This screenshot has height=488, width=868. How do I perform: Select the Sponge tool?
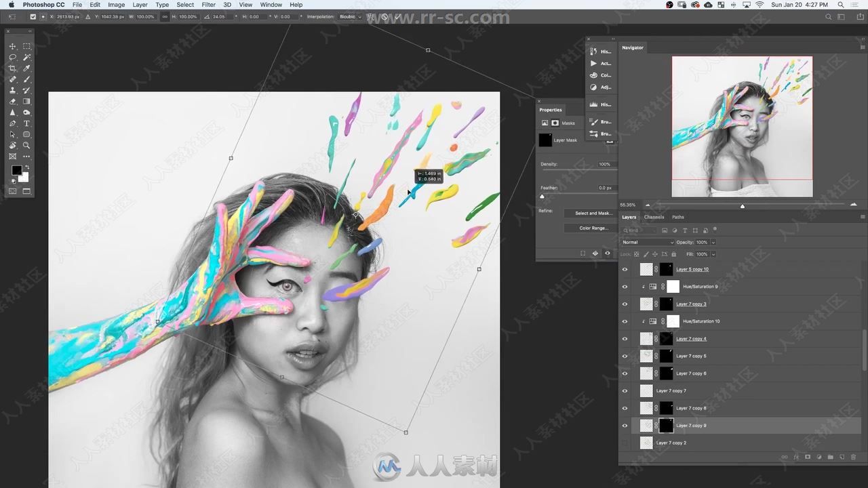tap(27, 113)
